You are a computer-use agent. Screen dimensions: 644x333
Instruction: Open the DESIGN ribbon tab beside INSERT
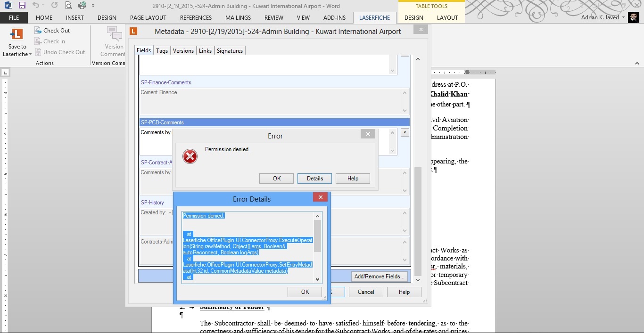[x=107, y=17]
